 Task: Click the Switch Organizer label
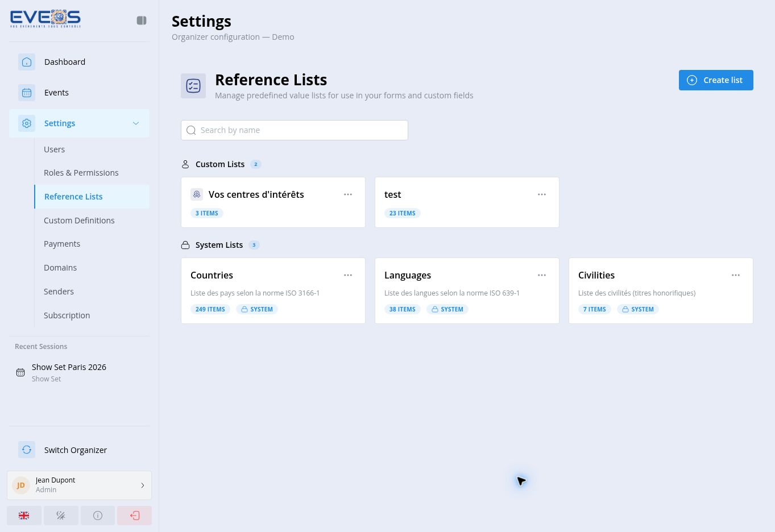coord(76,450)
